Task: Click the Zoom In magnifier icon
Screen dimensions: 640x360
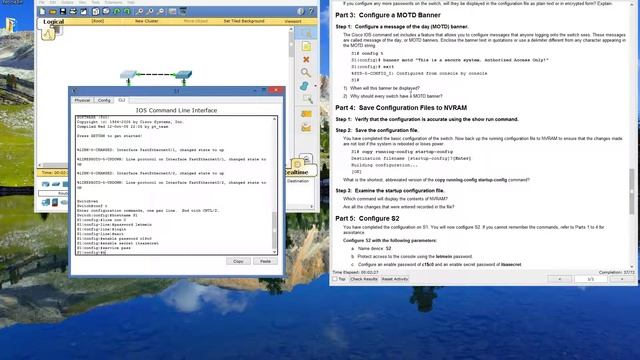Action: (x=140, y=11)
